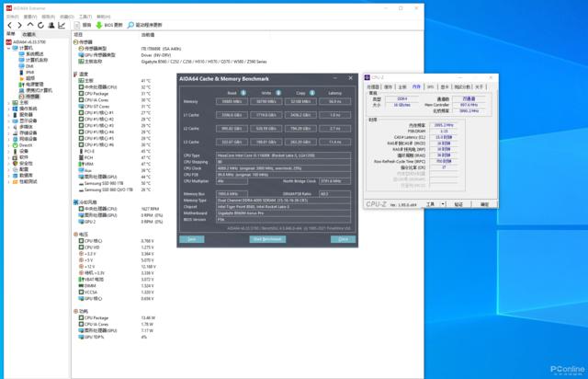Expand the 主板 tree node
Image resolution: width=588 pixels, height=379 pixels.
(8, 102)
